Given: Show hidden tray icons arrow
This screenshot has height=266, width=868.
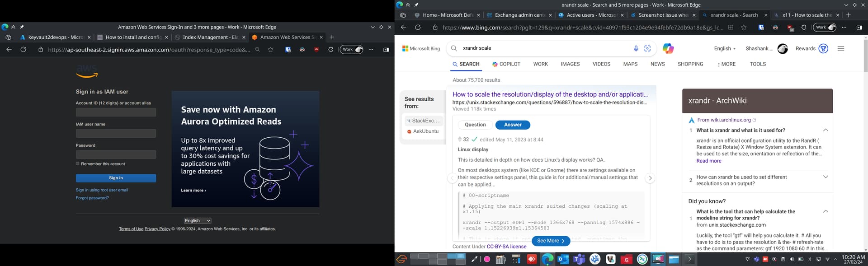Looking at the screenshot, I should [x=835, y=259].
